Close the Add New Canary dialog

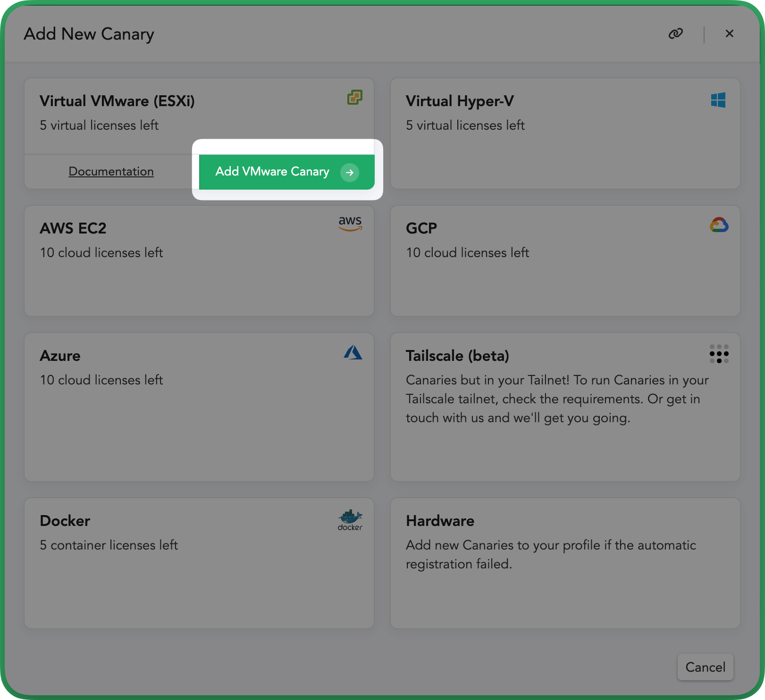coord(730,33)
